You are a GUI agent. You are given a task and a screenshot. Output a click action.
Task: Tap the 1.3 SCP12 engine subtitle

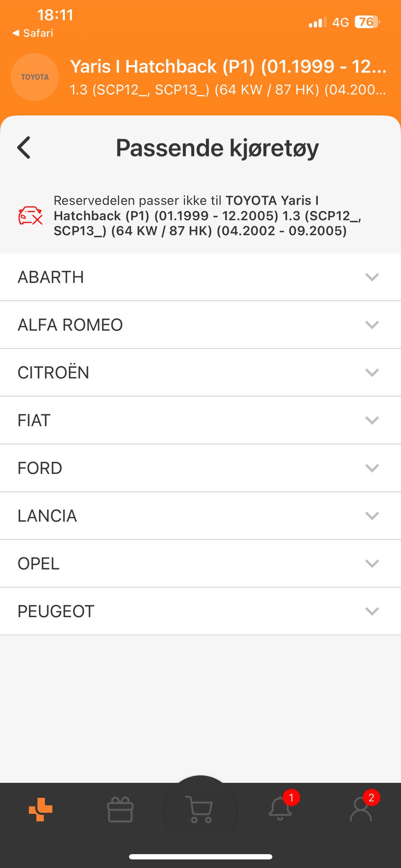[x=228, y=90]
